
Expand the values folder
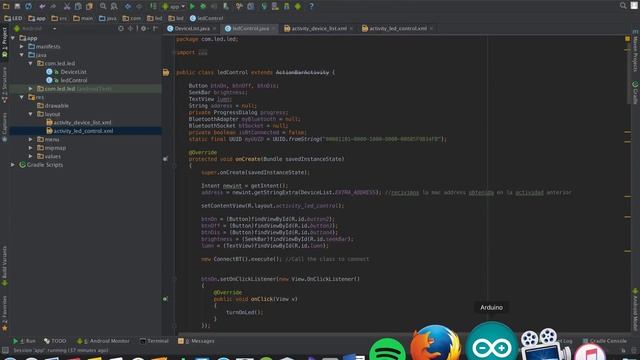[x=31, y=156]
